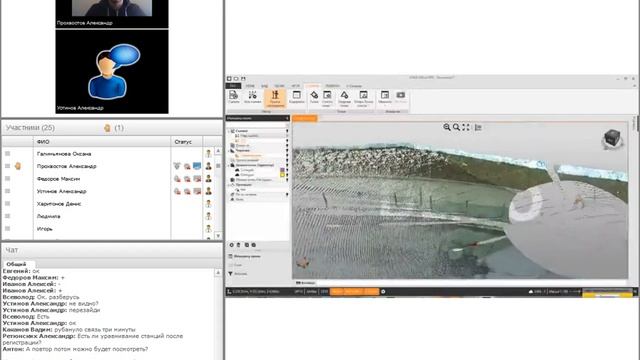
Task: Click participants list scroll up arrow
Action: [218, 151]
